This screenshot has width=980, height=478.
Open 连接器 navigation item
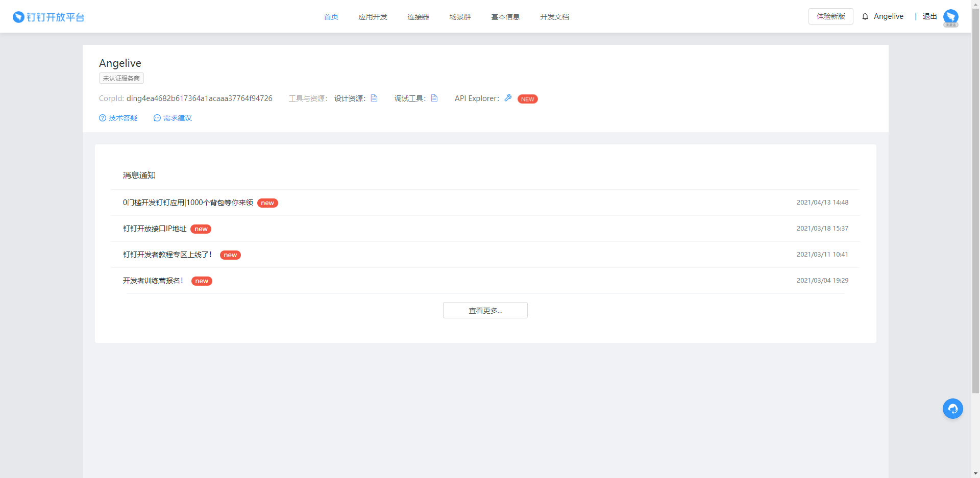tap(418, 17)
